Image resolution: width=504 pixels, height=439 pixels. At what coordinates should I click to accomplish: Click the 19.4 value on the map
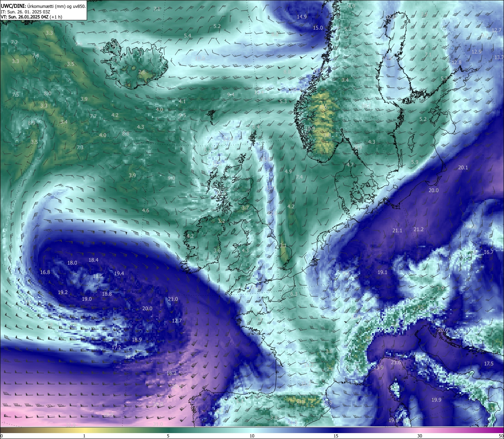[119, 274]
